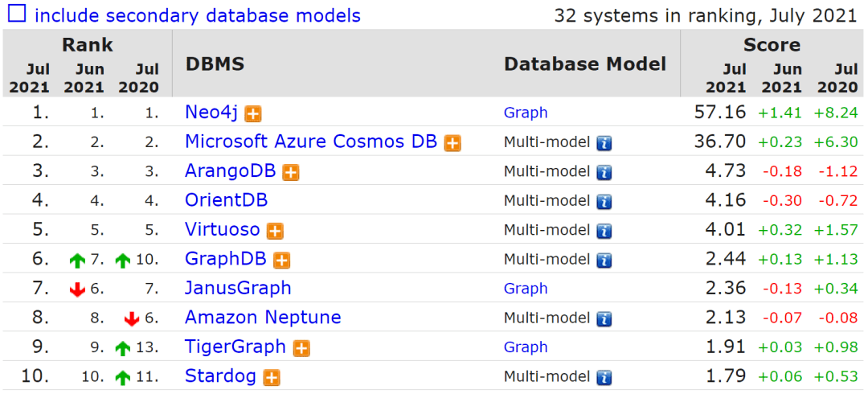Click the Multi-model label in the OrientDB row
The image size is (868, 394).
[547, 201]
